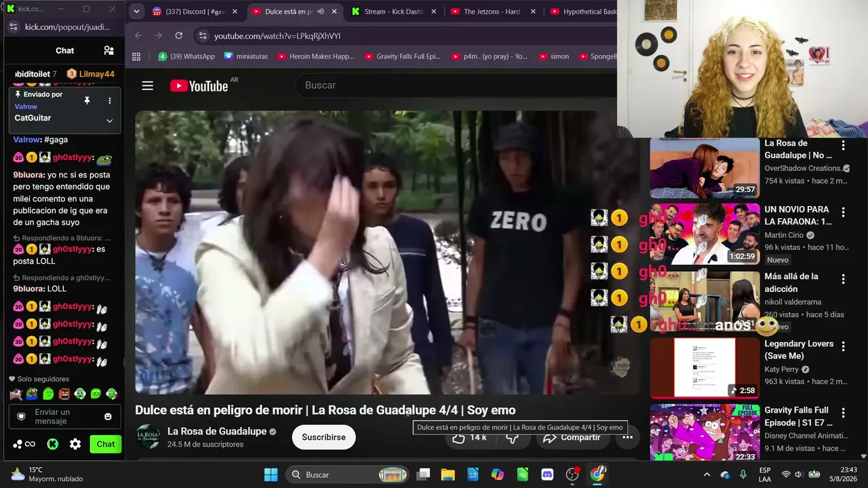
Task: Click the Enviar un mensaje chat field
Action: [64, 416]
